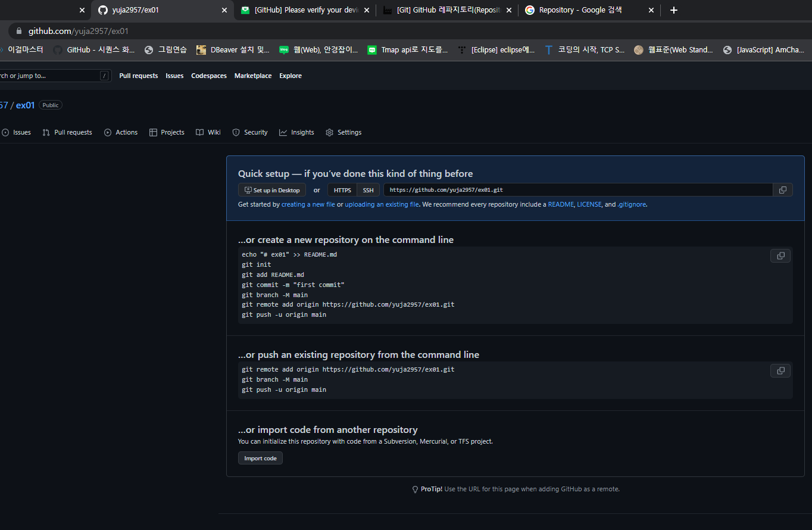
Task: Open the Actions tab
Action: [x=121, y=132]
